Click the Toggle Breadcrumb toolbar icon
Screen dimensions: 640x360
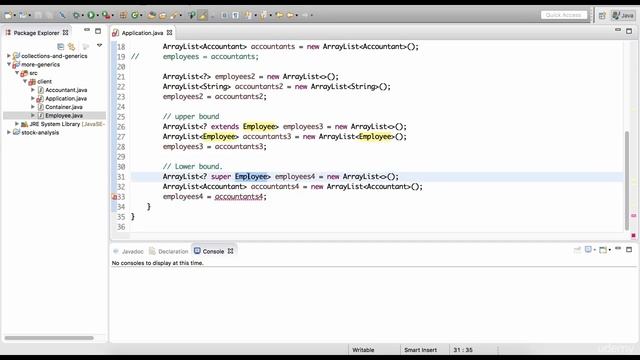(x=191, y=15)
